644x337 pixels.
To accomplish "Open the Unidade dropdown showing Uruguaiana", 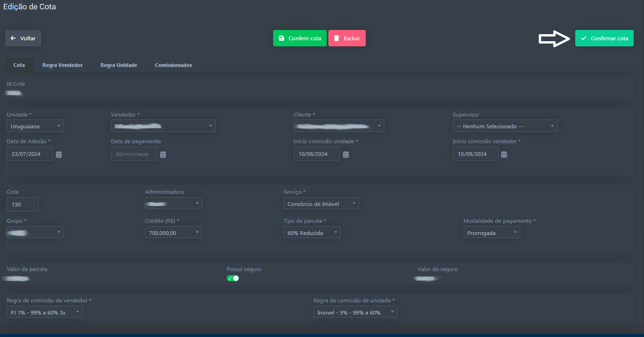I will click(35, 126).
